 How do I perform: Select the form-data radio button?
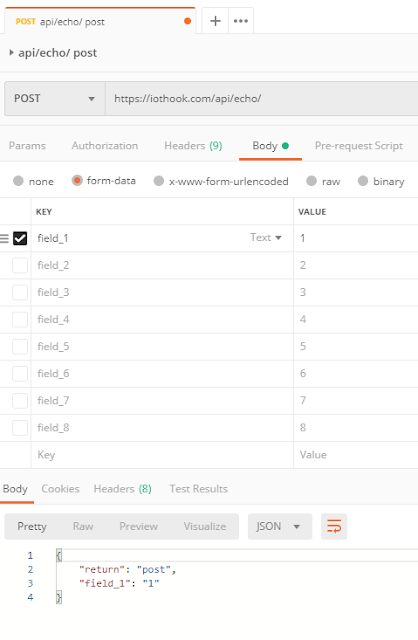[77, 180]
